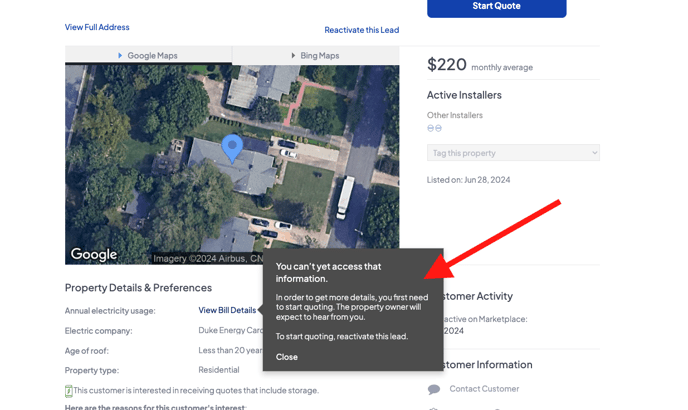Expand the triangle arrow beside Bing Maps

tap(293, 56)
